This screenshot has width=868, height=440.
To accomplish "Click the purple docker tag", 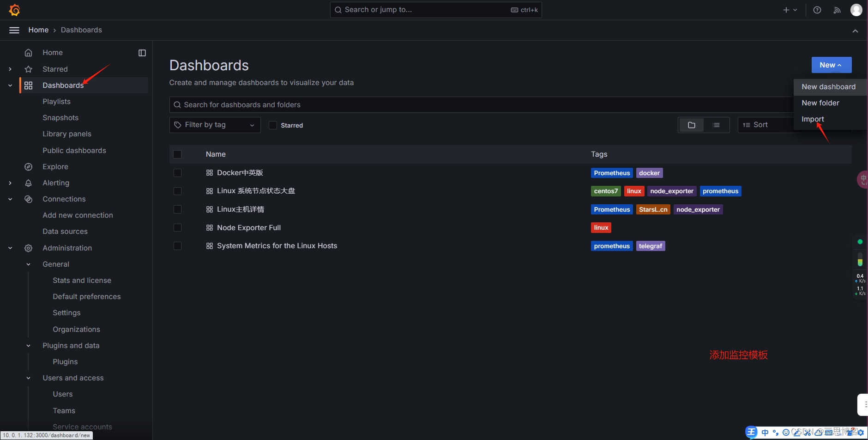I will [x=649, y=173].
